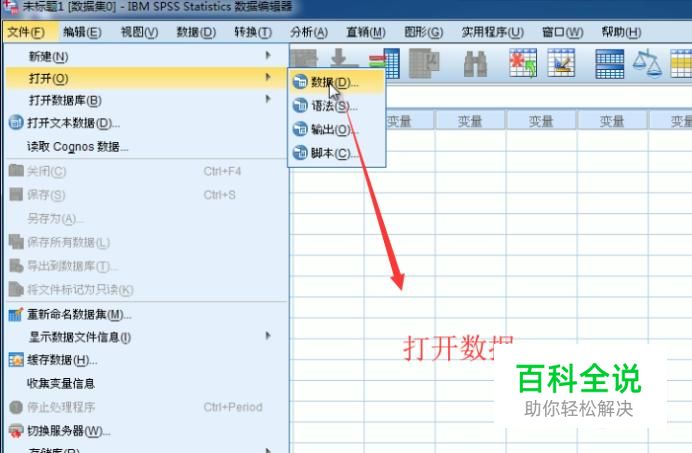Click the weight cases scales toolbar icon

647,63
